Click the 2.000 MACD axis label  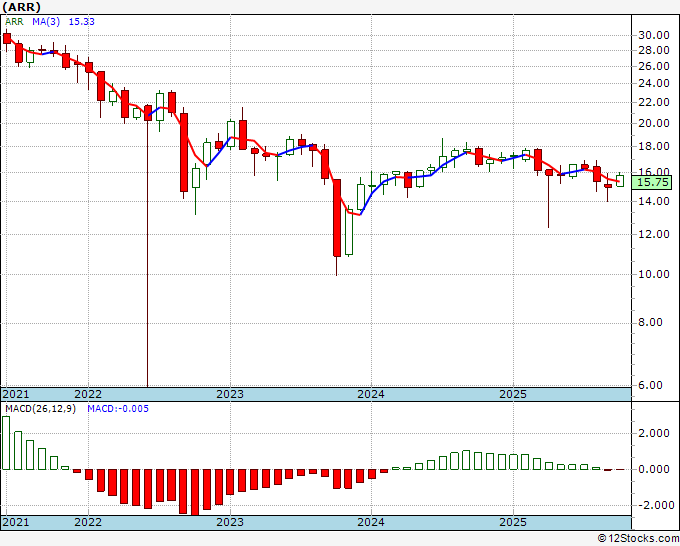654,433
